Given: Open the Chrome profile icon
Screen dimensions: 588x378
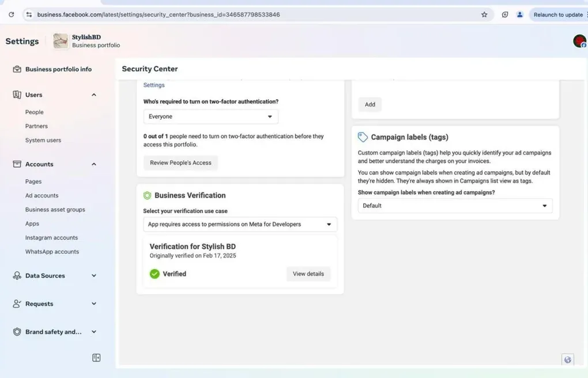Looking at the screenshot, I should (x=520, y=14).
